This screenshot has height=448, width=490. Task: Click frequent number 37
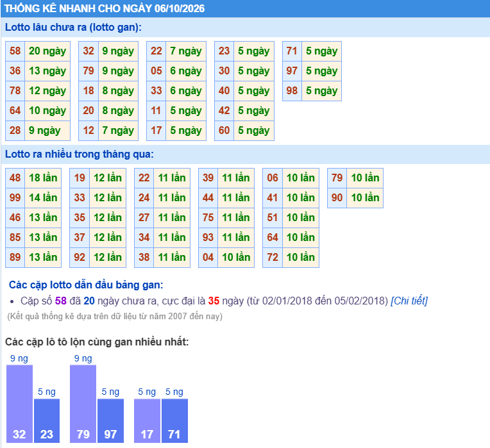pyautogui.click(x=80, y=237)
